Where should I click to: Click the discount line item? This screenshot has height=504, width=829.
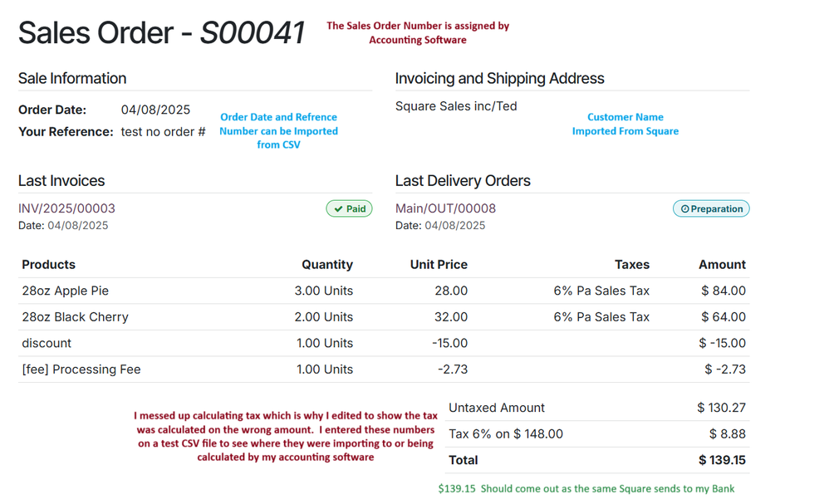(x=47, y=343)
